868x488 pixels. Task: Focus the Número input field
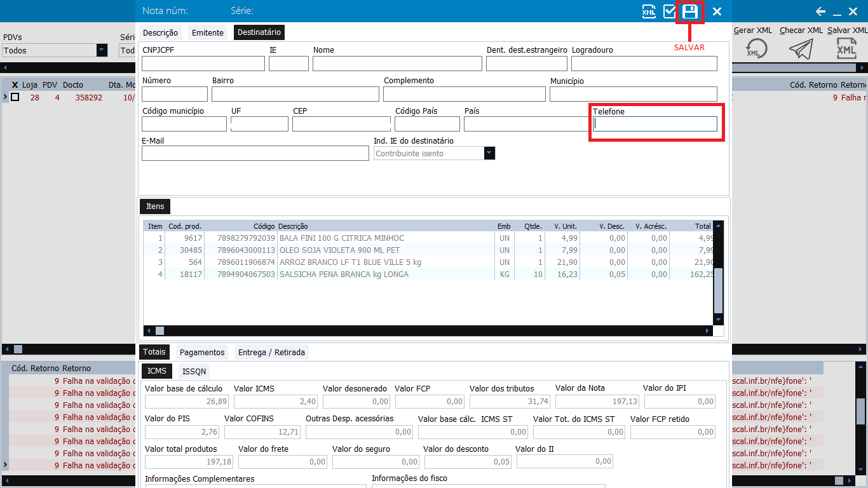(175, 94)
